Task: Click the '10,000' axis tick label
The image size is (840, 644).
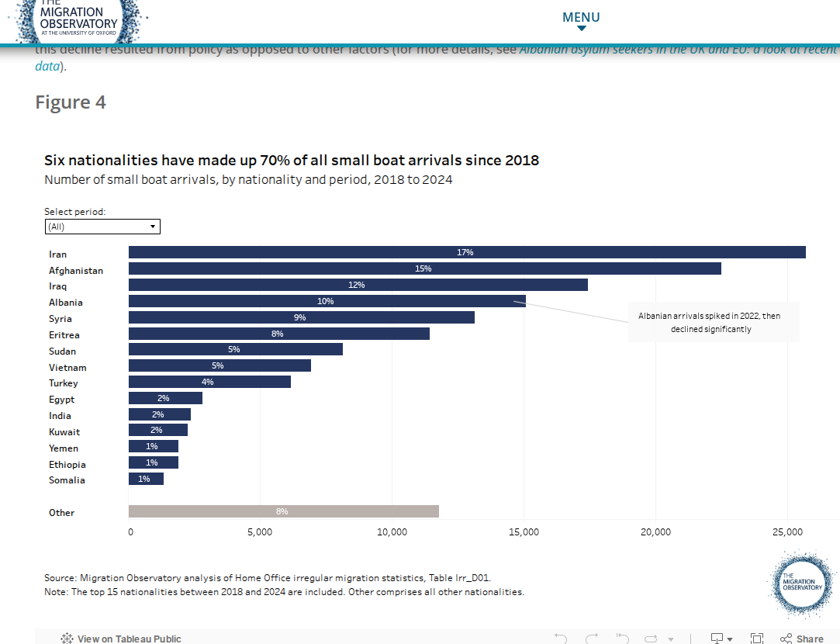Action: tap(392, 532)
